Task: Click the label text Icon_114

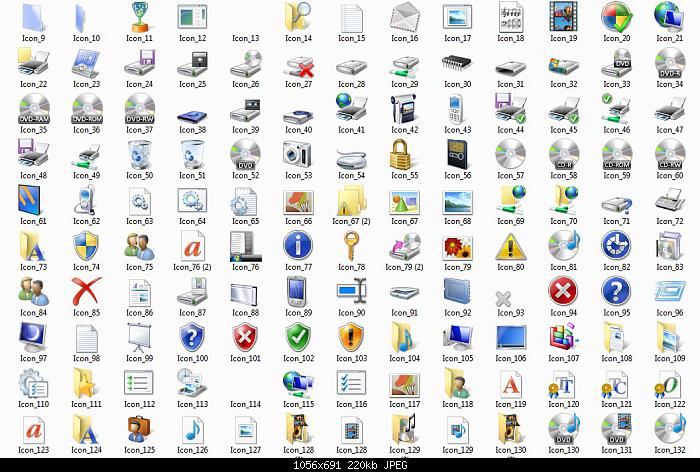Action: (245, 404)
